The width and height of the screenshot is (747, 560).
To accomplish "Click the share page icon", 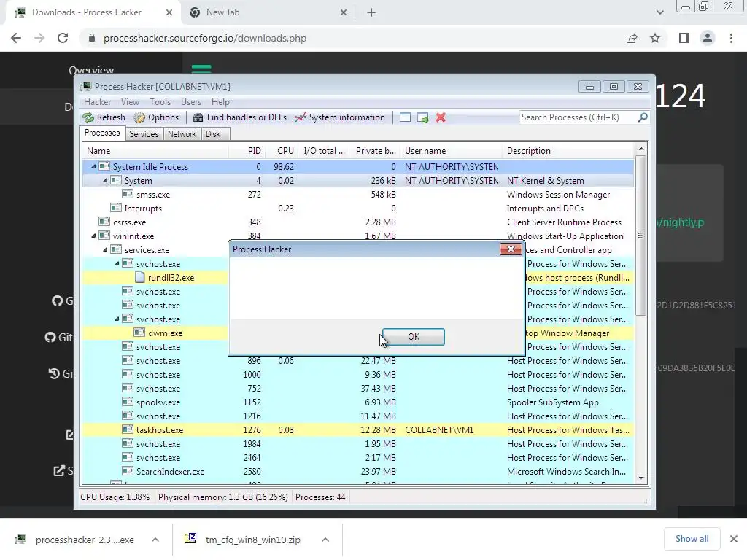I will (x=632, y=38).
